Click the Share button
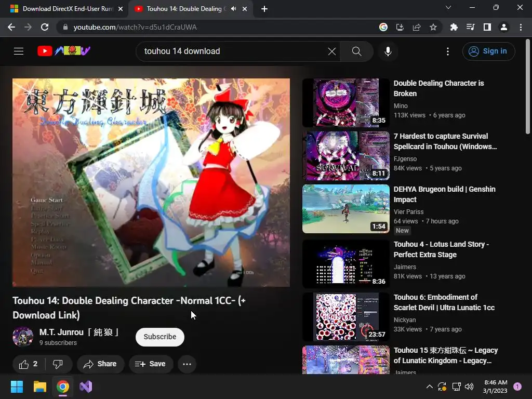532x399 pixels. coord(100,364)
